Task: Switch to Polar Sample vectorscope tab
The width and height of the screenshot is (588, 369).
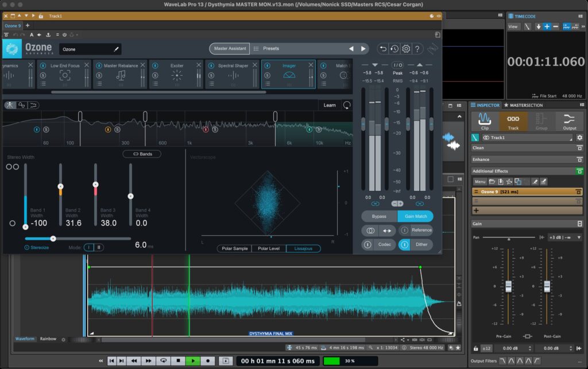Action: 234,248
